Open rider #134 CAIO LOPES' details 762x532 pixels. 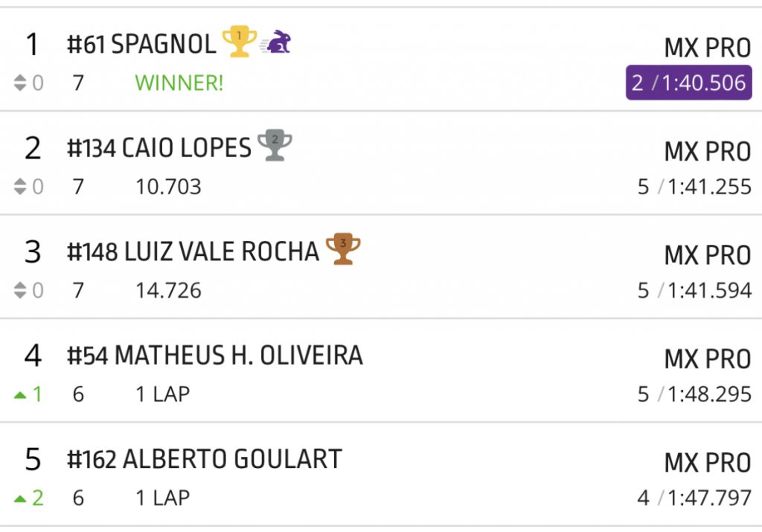(159, 148)
